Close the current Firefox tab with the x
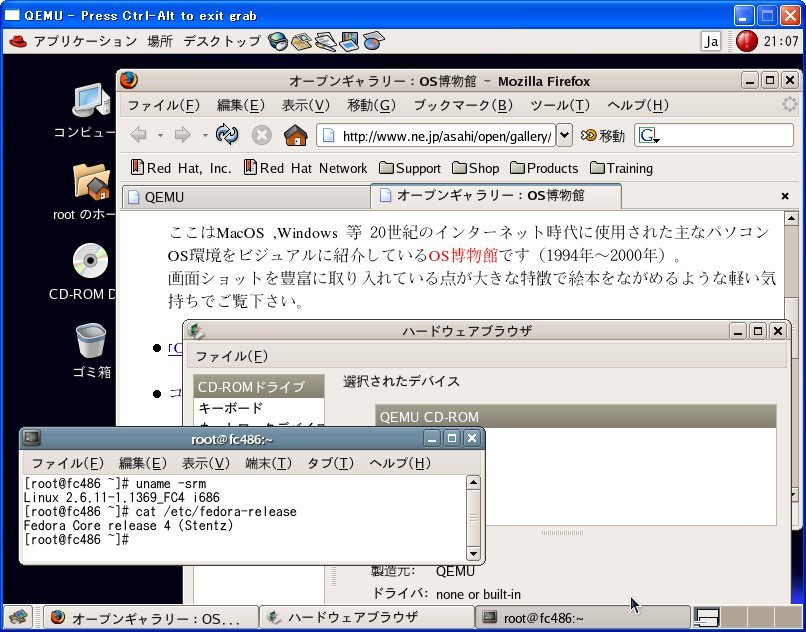806x632 pixels. [784, 196]
